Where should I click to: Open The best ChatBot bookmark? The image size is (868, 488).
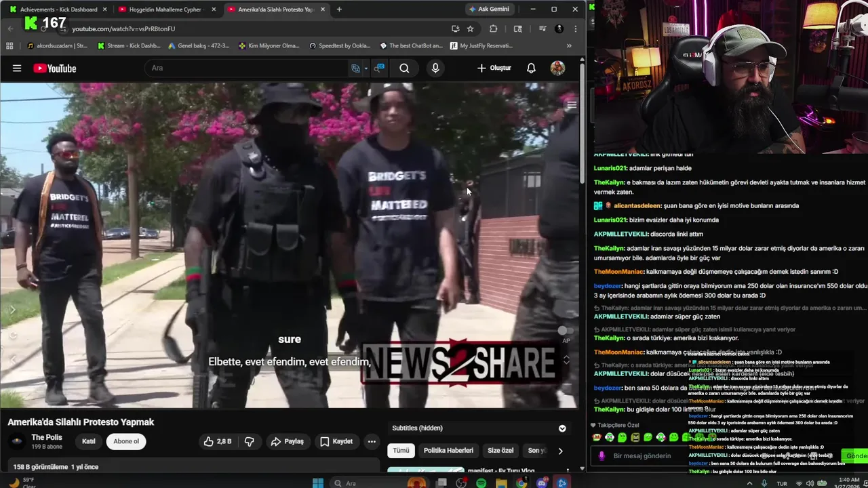(x=411, y=46)
